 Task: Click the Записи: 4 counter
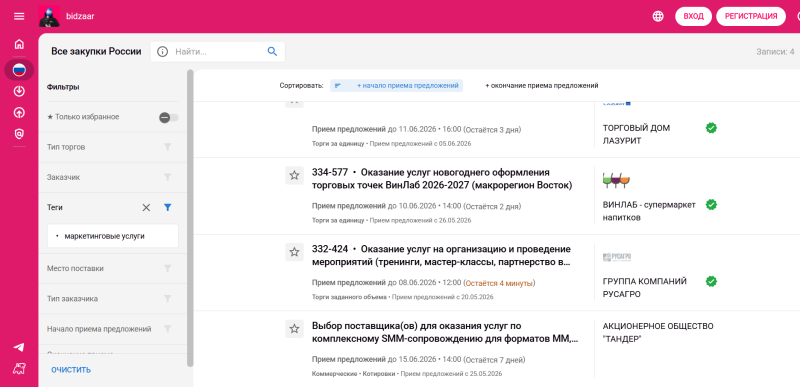[775, 51]
